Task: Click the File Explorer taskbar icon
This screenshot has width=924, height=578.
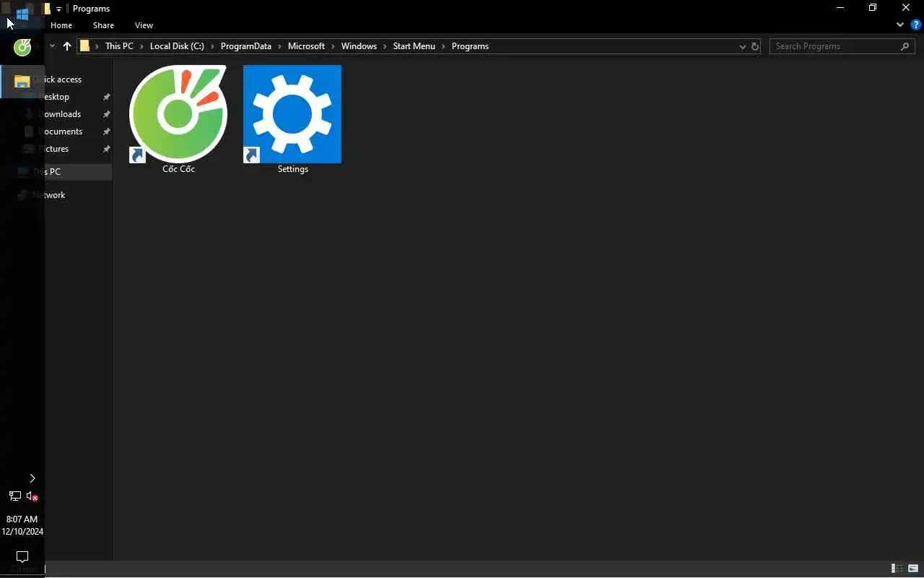Action: pos(22,81)
